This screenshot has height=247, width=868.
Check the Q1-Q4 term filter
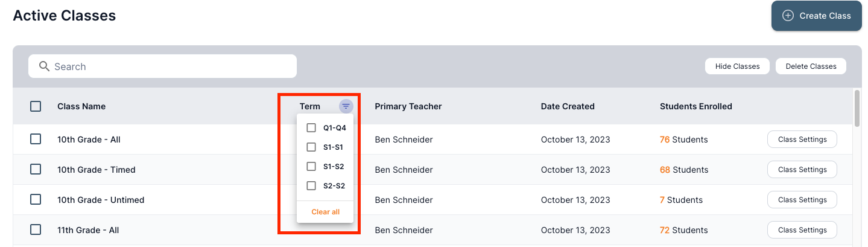311,128
